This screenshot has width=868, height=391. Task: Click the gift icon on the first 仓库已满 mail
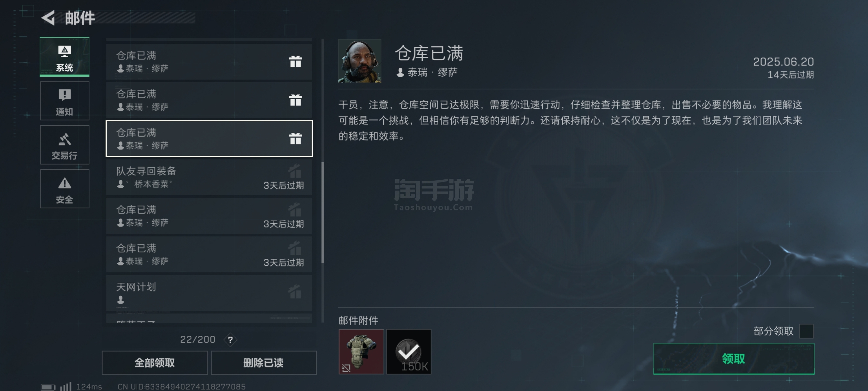click(295, 61)
